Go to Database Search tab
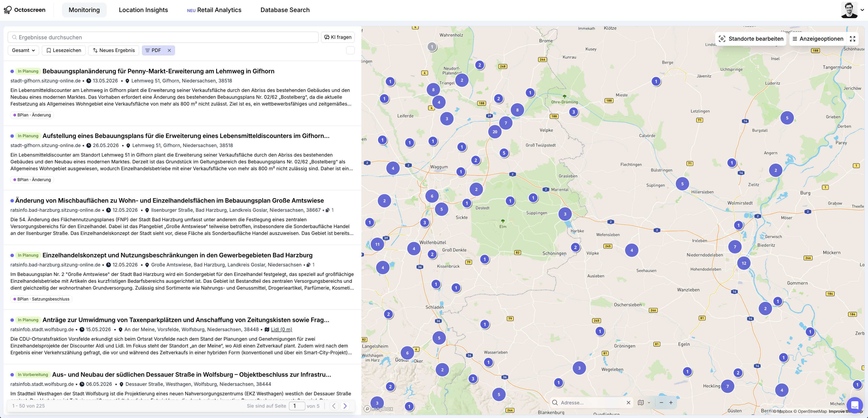 (x=285, y=10)
